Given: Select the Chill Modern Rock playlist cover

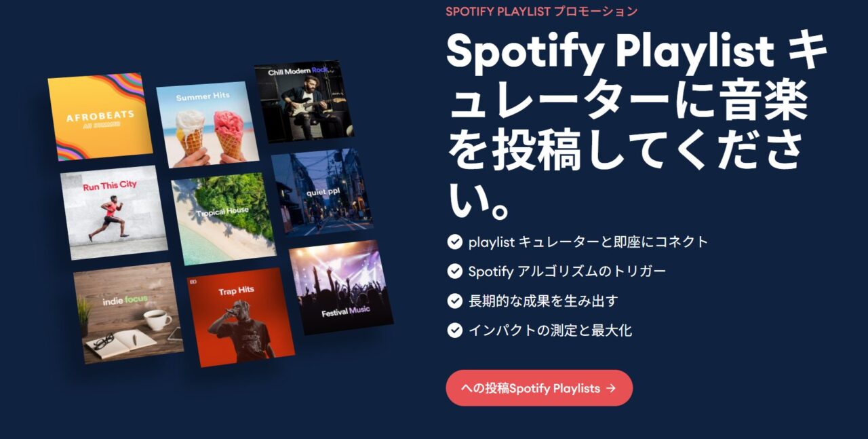Looking at the screenshot, I should pos(304,102).
